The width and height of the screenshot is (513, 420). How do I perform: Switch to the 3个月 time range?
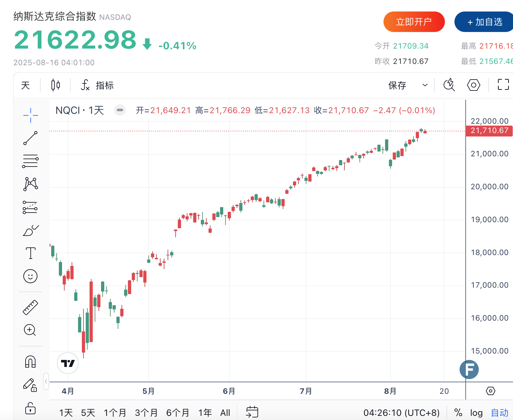pos(146,413)
